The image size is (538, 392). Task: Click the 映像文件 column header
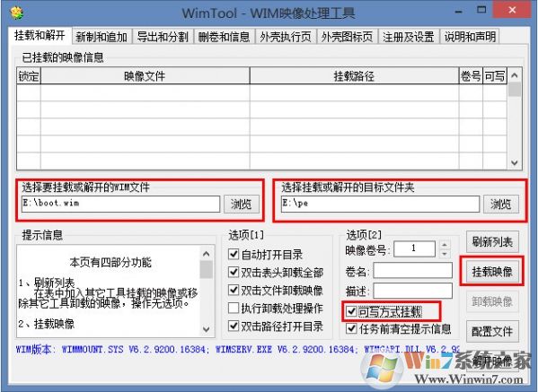pos(146,75)
